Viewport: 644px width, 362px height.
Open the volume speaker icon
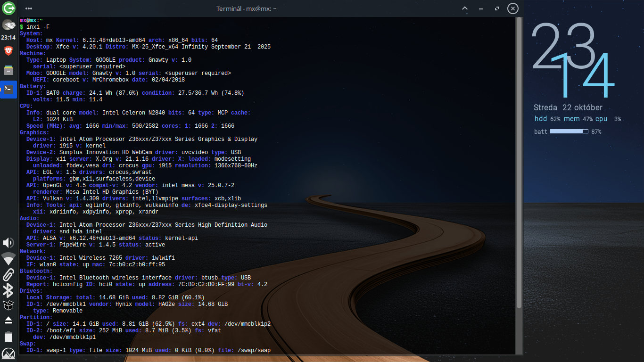coord(8,243)
